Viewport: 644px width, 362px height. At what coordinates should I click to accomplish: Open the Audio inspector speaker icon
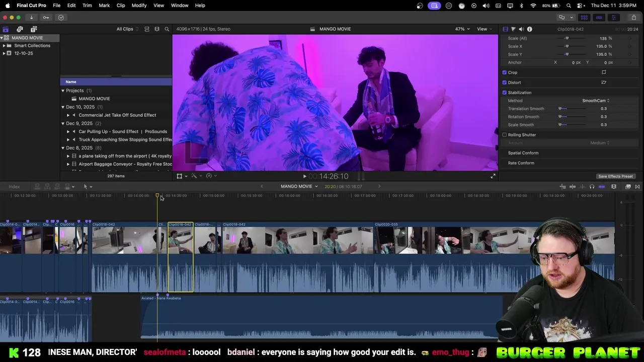pos(521,29)
